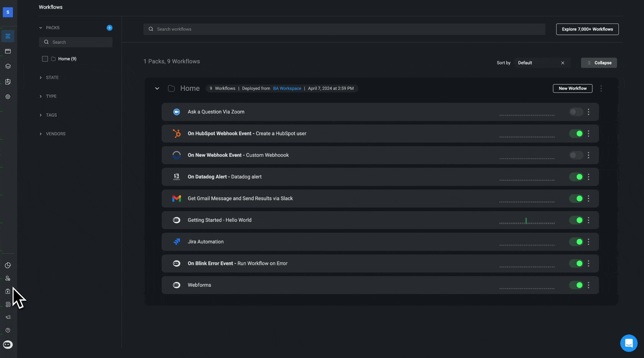
Task: Click the pie chart insights sidebar icon
Action: (x=8, y=265)
